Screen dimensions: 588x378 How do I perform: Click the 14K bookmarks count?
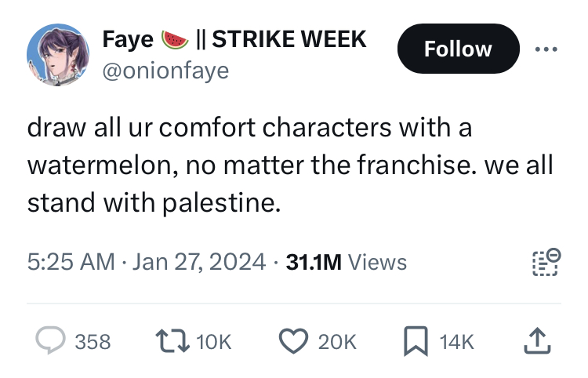[458, 342]
